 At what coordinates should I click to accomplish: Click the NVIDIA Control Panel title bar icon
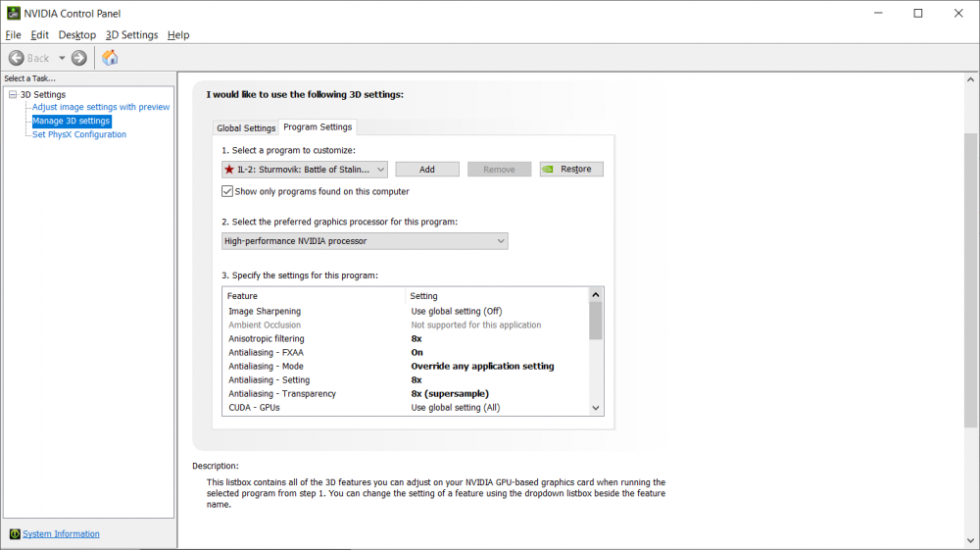point(11,13)
